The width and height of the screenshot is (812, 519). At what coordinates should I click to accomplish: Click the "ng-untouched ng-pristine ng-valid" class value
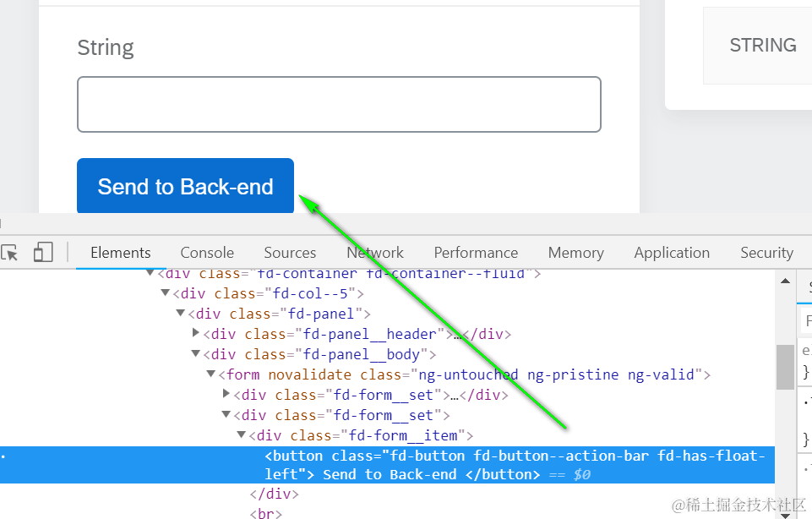556,374
